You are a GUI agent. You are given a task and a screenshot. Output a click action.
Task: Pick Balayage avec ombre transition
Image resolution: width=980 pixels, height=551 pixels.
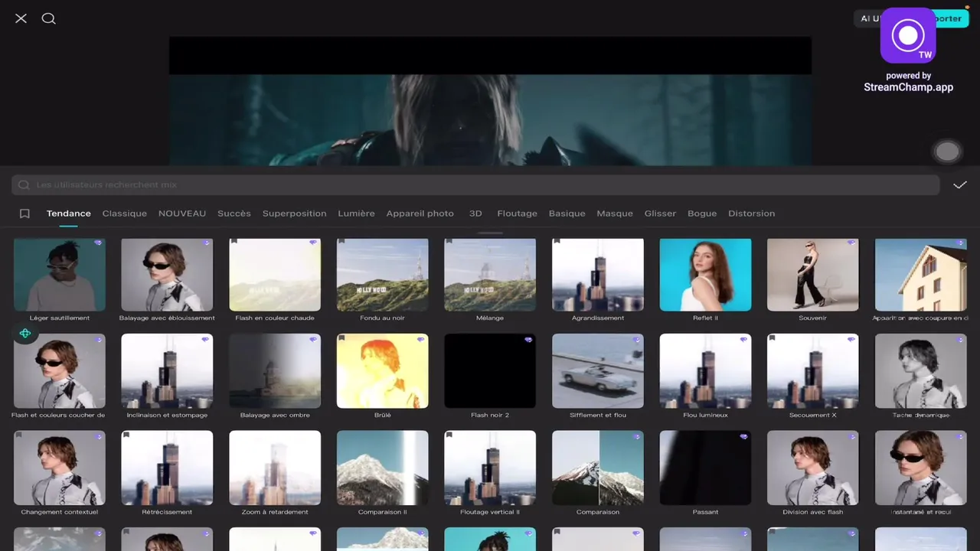tap(275, 371)
